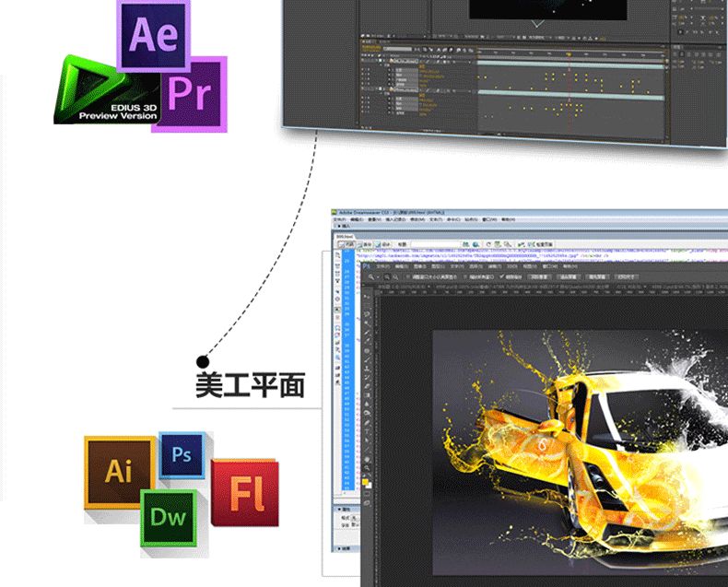Image resolution: width=728 pixels, height=587 pixels.
Task: Select the Move tool in Photoshop toolbar
Action: tap(367, 296)
